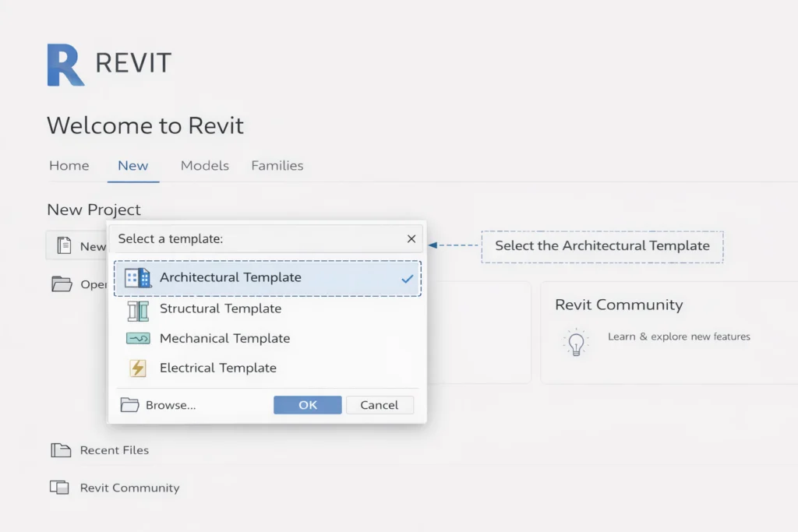Image resolution: width=798 pixels, height=532 pixels.
Task: Switch to the Home tab
Action: (x=69, y=165)
